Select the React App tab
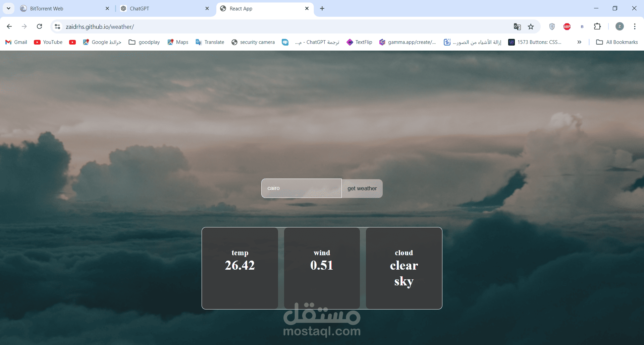644x345 pixels. (265, 8)
